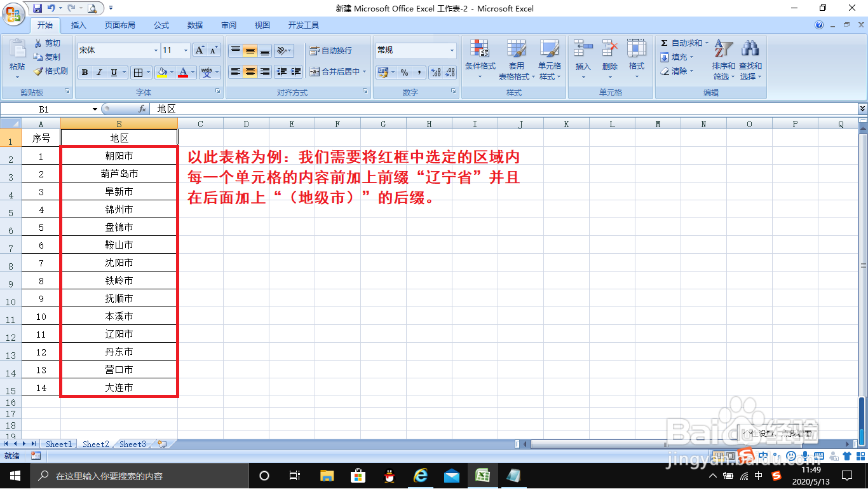Click the Save icon in quick access toolbar
Image resolution: width=868 pixels, height=489 pixels.
37,8
